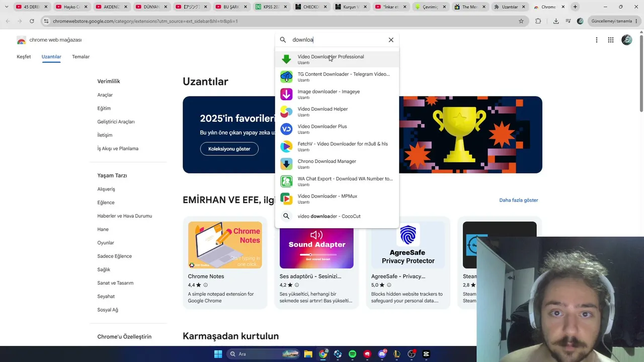The height and width of the screenshot is (362, 644).
Task: Open the Sanat ve Tasarım category
Action: (115, 283)
